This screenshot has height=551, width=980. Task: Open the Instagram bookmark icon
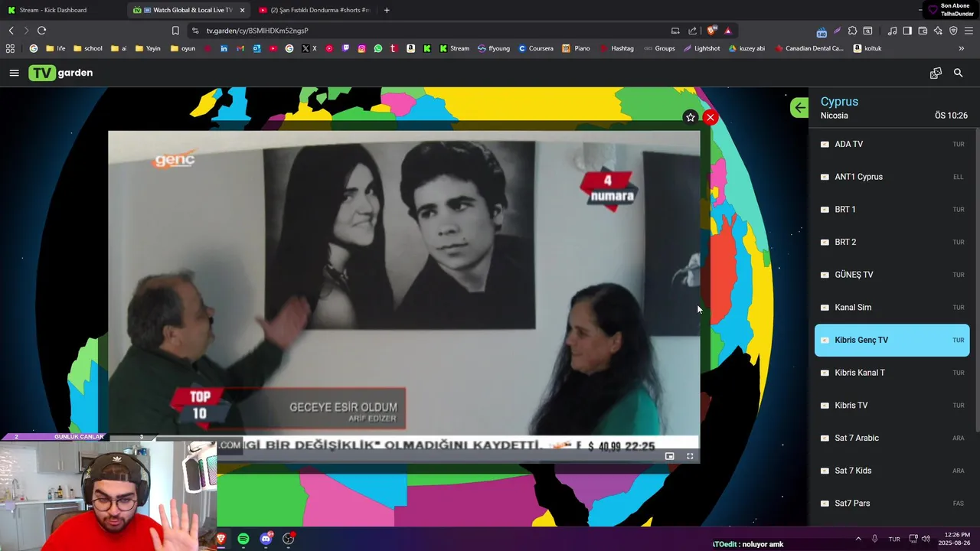(361, 48)
